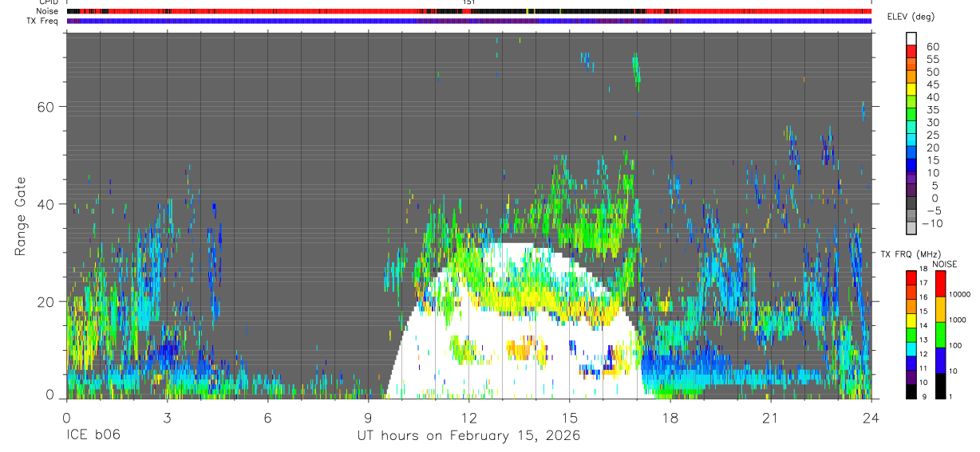Click the '40' tick label on the Range Gate axis
The image size is (980, 452).
(45, 204)
